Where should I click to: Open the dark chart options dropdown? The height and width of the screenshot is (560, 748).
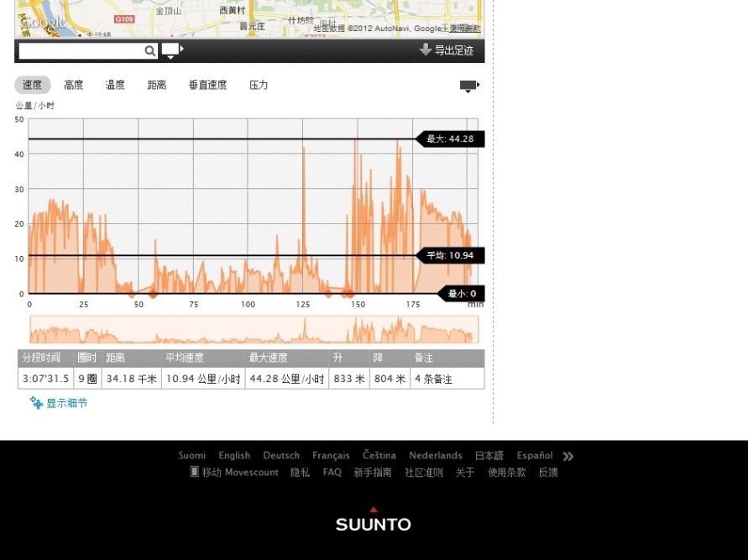coord(468,86)
